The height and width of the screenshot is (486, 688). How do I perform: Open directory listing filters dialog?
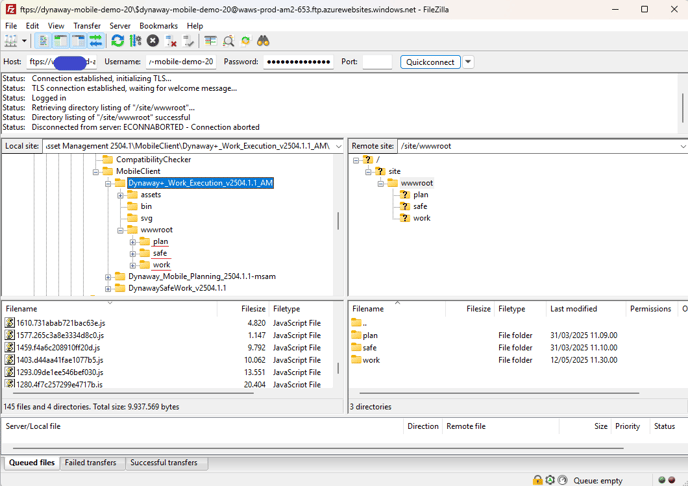tap(211, 41)
